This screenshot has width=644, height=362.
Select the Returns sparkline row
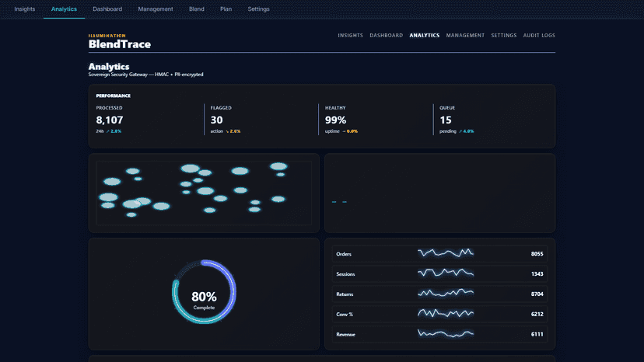tap(439, 294)
